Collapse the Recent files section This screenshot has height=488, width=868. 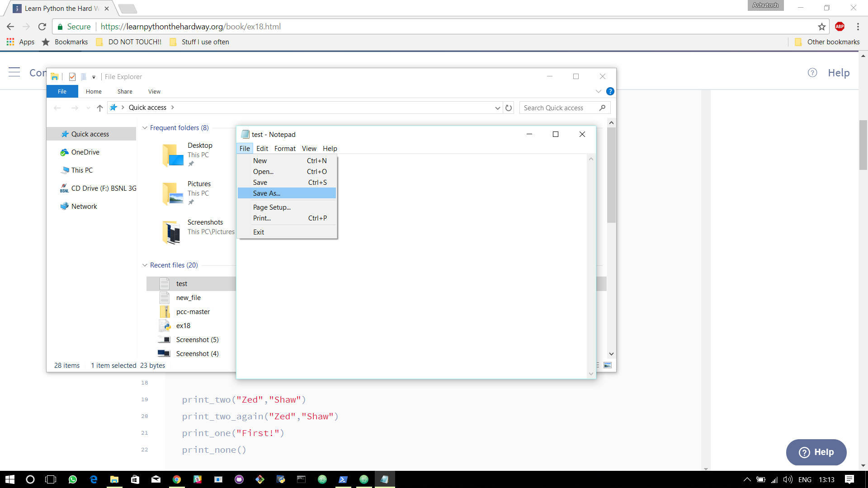click(x=145, y=265)
